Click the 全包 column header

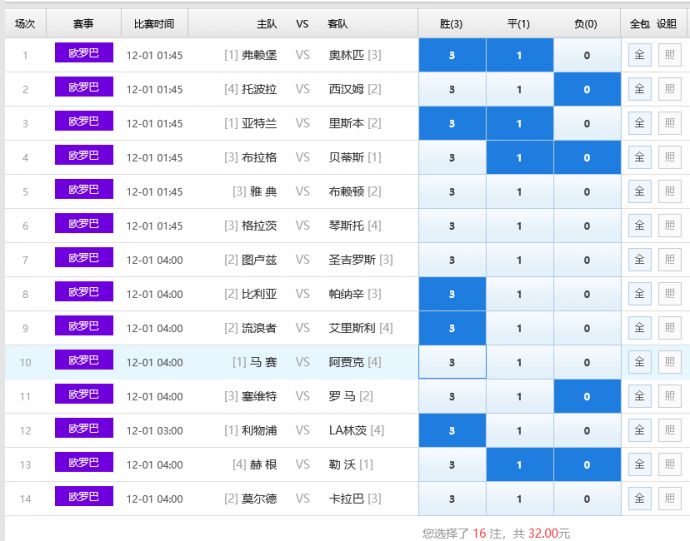click(639, 23)
